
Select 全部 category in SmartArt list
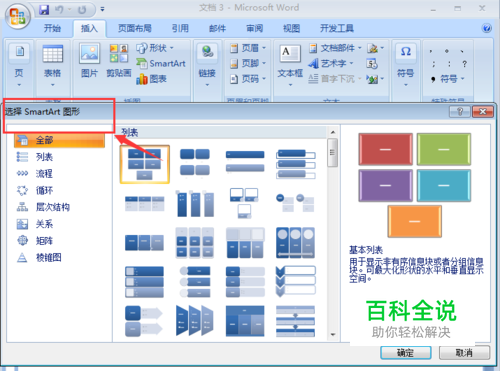click(x=59, y=140)
